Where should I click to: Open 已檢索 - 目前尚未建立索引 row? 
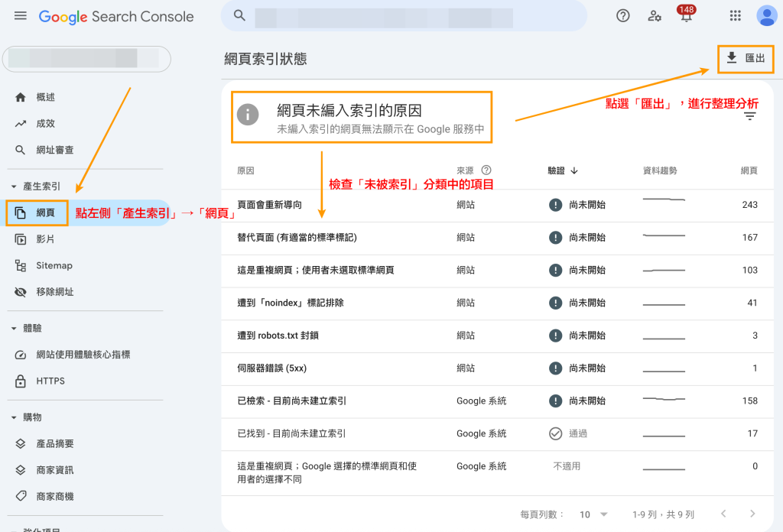[497, 401]
